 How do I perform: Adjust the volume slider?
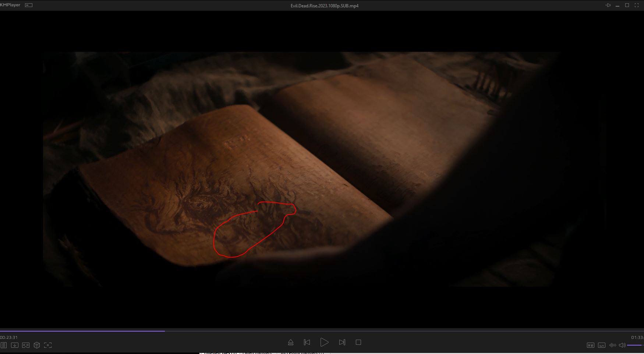(635, 345)
